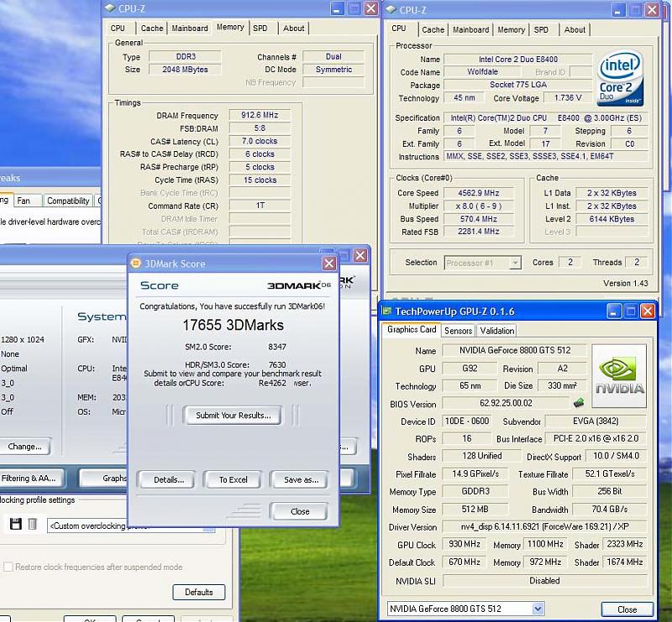The image size is (672, 622).
Task: Open the Validation tab in GPU-Z
Action: pyautogui.click(x=496, y=330)
